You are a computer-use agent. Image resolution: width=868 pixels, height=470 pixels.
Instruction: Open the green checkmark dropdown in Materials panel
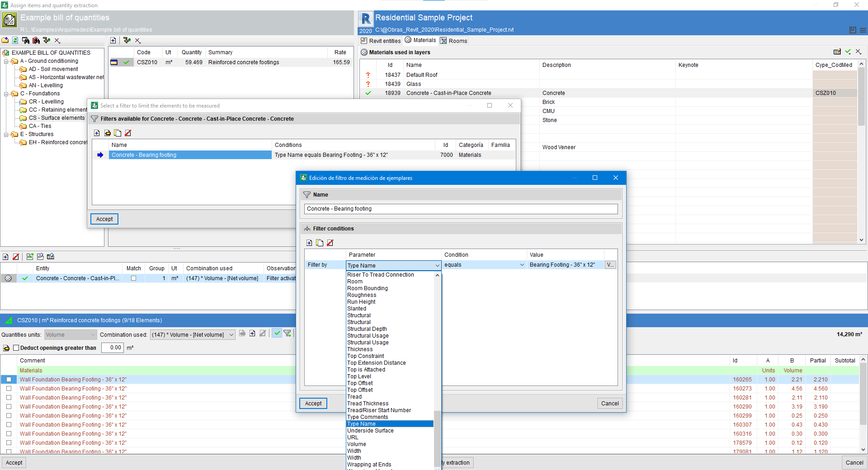pyautogui.click(x=848, y=52)
